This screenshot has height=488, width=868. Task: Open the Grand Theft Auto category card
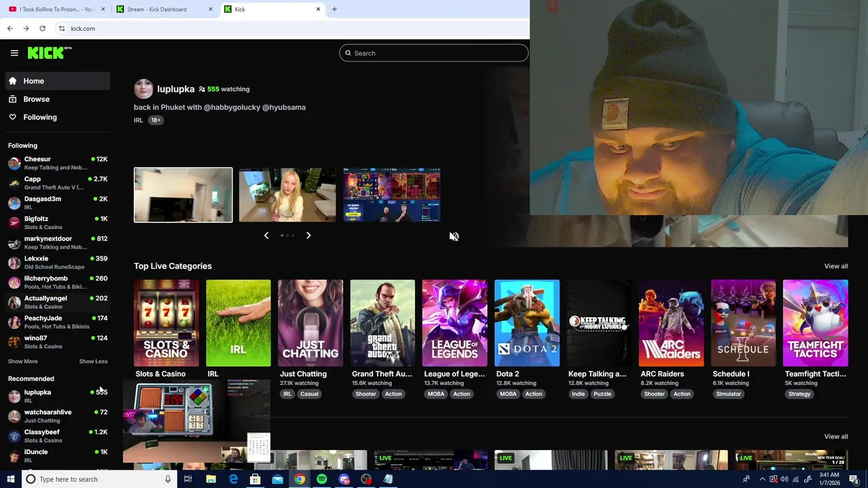pyautogui.click(x=382, y=323)
